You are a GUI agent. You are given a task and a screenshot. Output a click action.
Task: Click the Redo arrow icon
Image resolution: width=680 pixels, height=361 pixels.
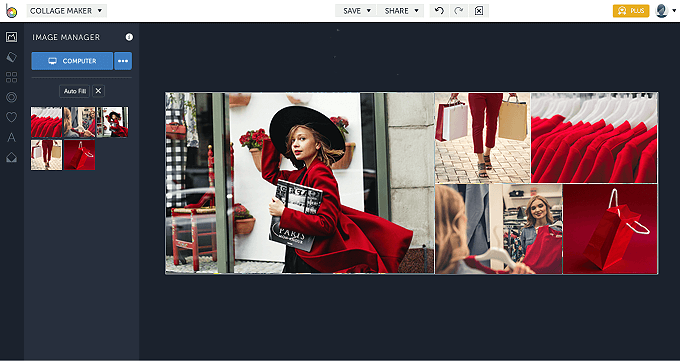point(458,10)
